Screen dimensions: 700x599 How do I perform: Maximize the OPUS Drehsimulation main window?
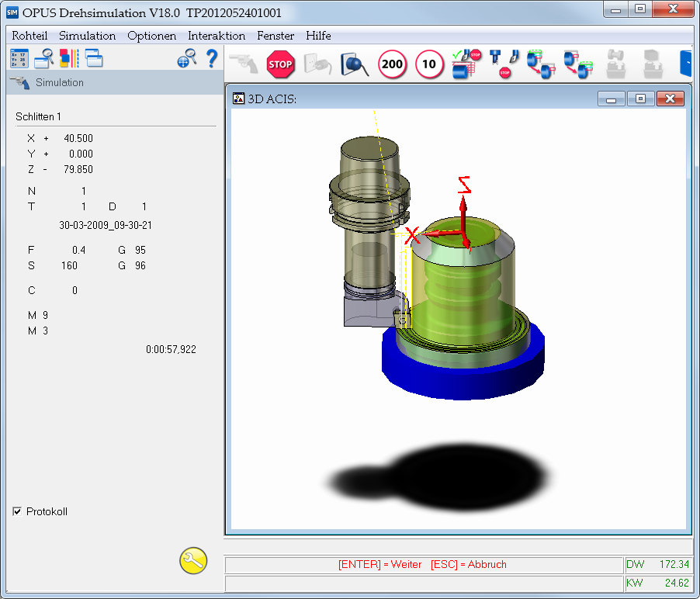tap(640, 10)
